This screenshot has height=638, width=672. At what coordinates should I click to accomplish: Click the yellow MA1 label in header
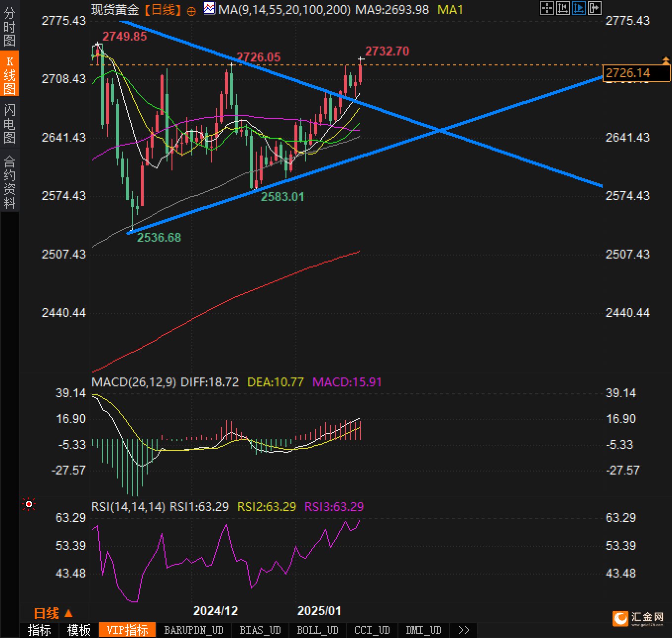pyautogui.click(x=450, y=9)
